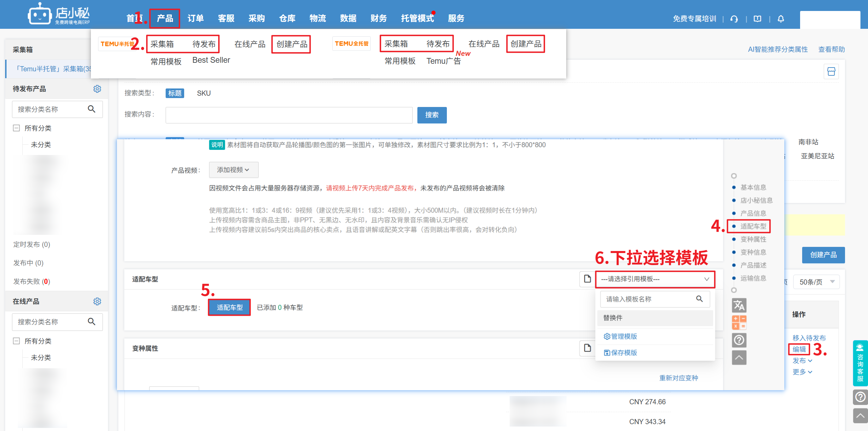This screenshot has width=868, height=431.
Task: Jump to 适配车型 section in side navigation
Action: 753,226
